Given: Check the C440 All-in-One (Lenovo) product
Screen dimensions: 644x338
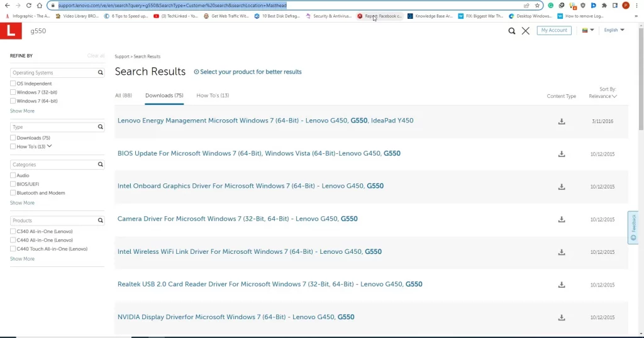Looking at the screenshot, I should [x=13, y=240].
